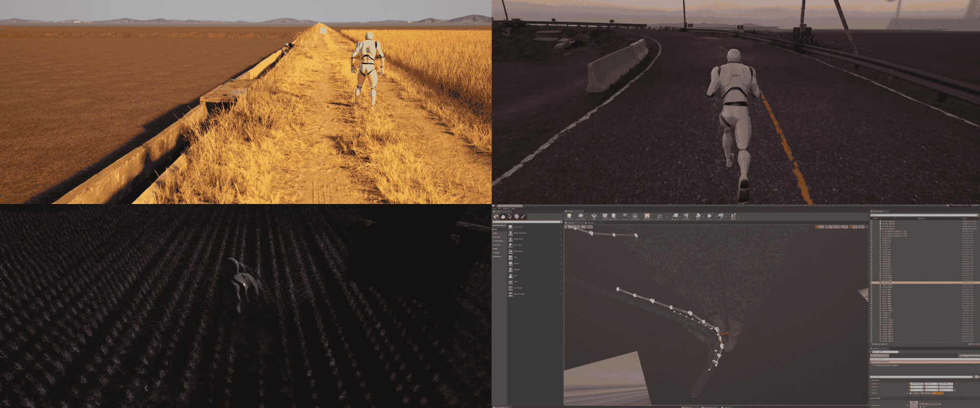Image resolution: width=980 pixels, height=408 pixels.
Task: Click the Add Component button
Action: coord(879,355)
